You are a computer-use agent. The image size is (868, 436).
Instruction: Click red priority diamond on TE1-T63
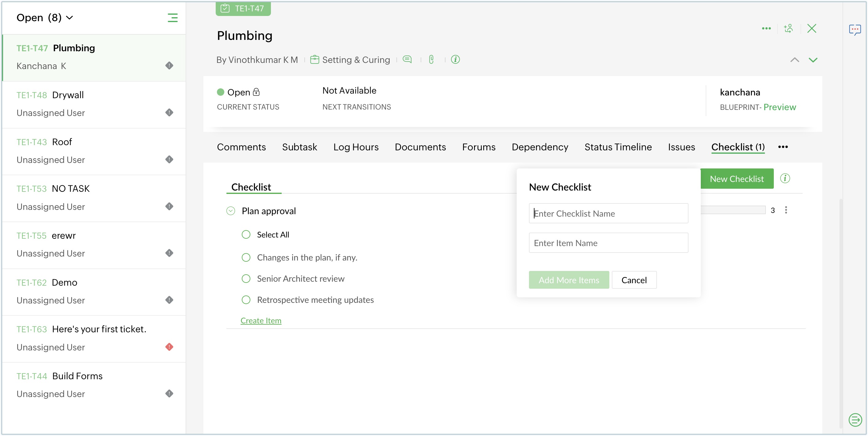(x=169, y=347)
